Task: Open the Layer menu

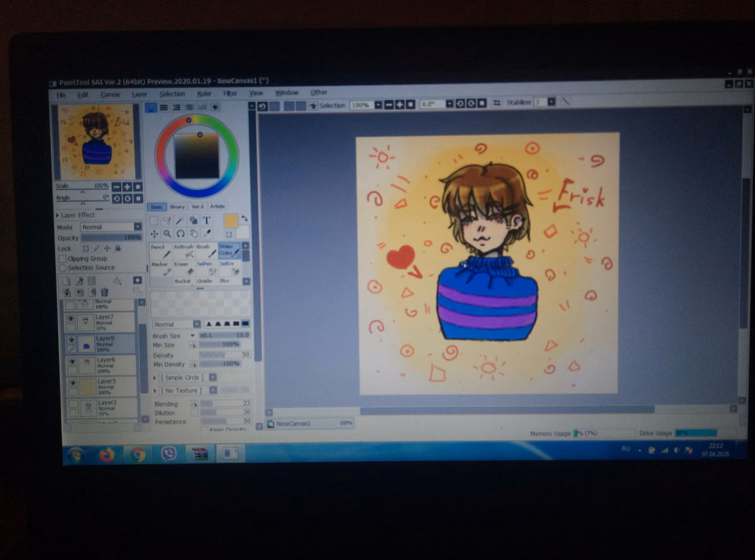Action: point(139,94)
